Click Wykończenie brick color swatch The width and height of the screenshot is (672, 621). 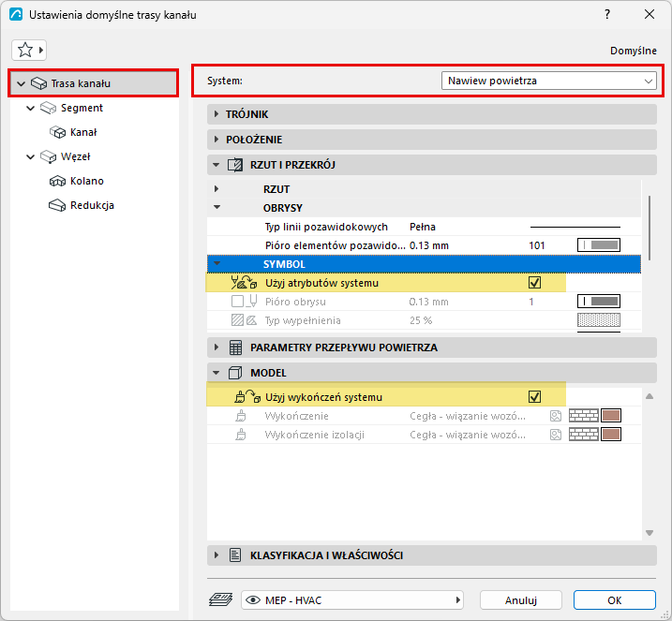click(611, 416)
